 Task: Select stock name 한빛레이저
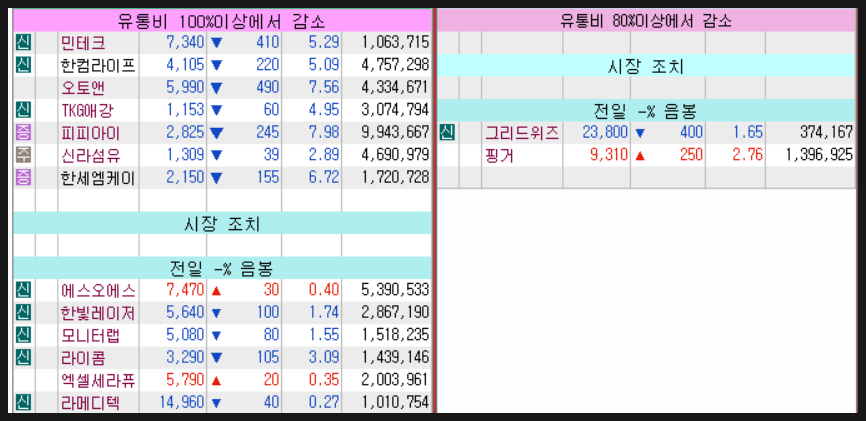(x=98, y=313)
